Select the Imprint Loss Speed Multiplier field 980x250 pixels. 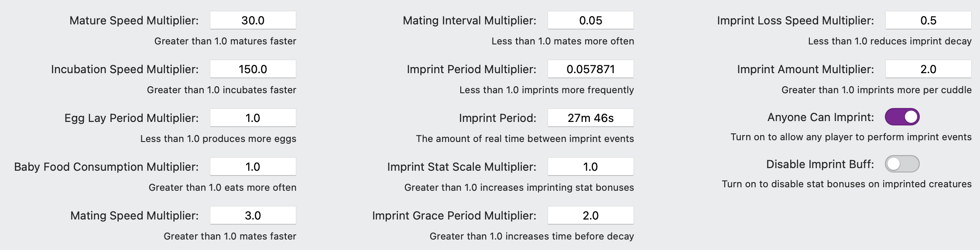(929, 20)
